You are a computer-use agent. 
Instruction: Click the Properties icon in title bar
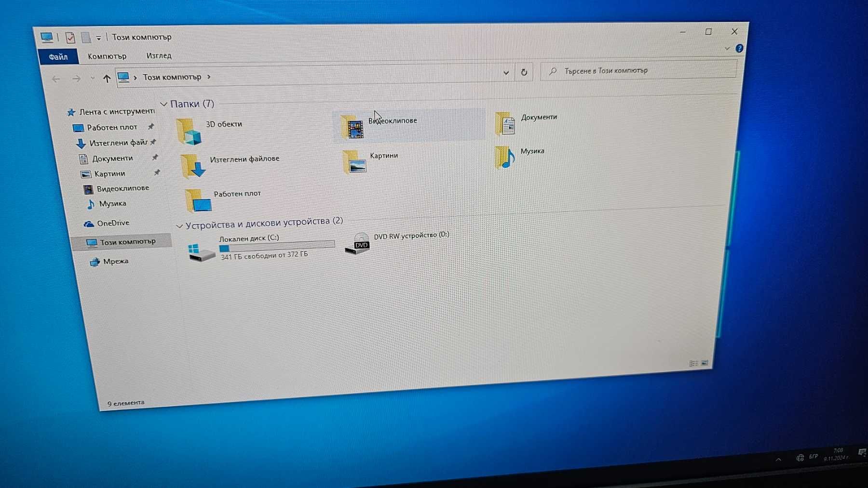[x=70, y=38]
